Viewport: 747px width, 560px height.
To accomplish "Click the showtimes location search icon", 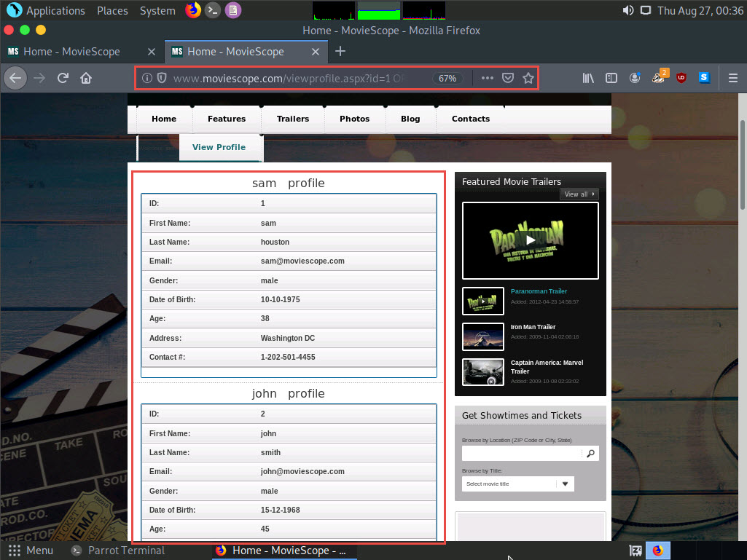I will pos(590,454).
